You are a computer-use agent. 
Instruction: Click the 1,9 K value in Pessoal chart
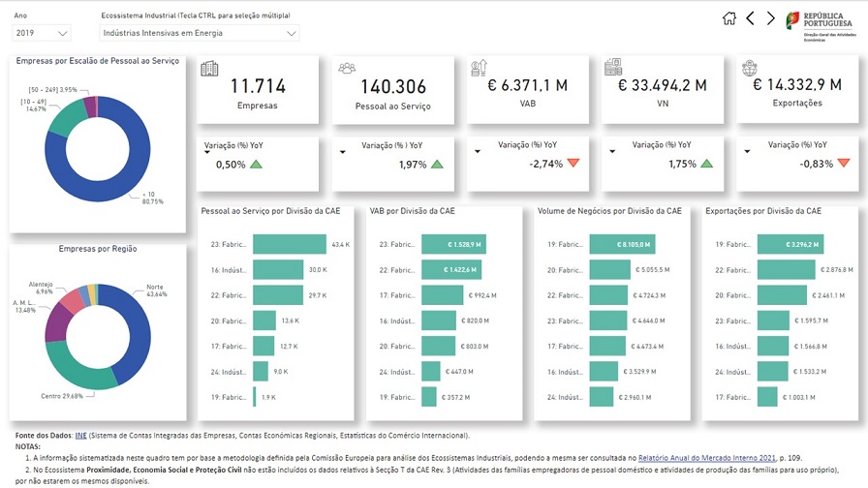pos(268,397)
